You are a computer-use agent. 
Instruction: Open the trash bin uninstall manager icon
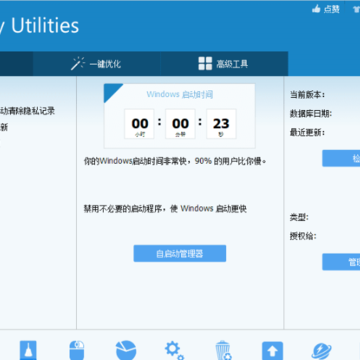pos(223,350)
